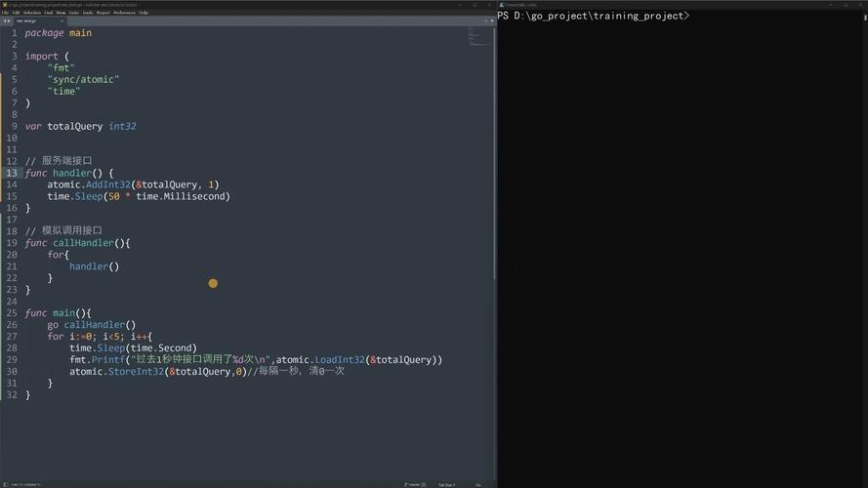Open the View menu
Screen dimensions: 868x488
(x=61, y=13)
